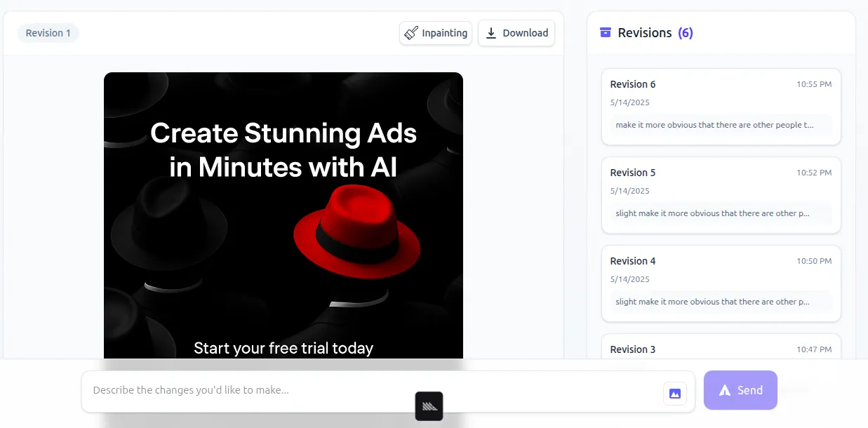Screen dimensions: 868x428
Task: Click the revisions count (6)
Action: click(686, 33)
